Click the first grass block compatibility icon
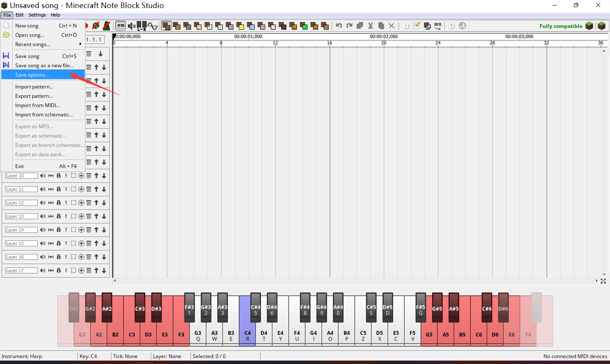The image size is (610, 364). tap(589, 26)
